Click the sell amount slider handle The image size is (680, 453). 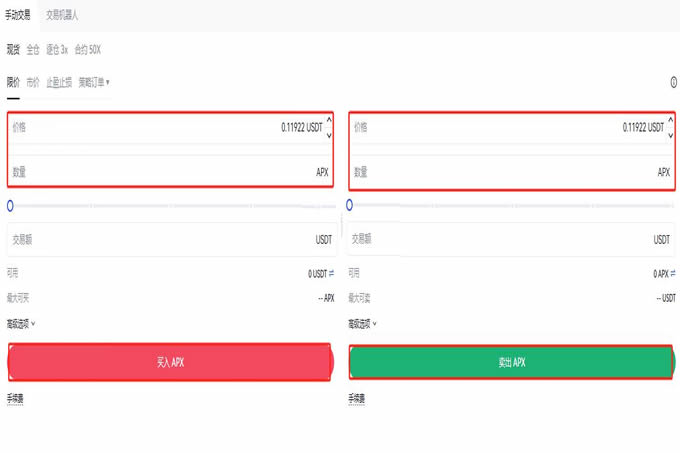tap(349, 205)
